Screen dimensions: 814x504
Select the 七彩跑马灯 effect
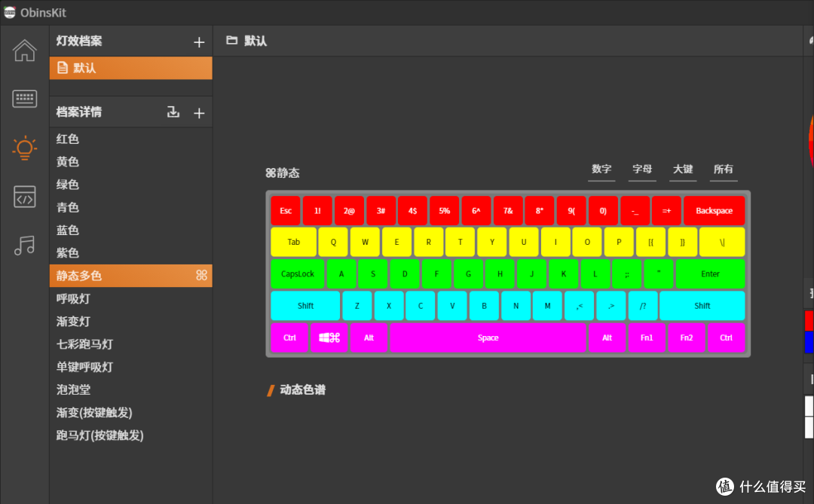(131, 344)
